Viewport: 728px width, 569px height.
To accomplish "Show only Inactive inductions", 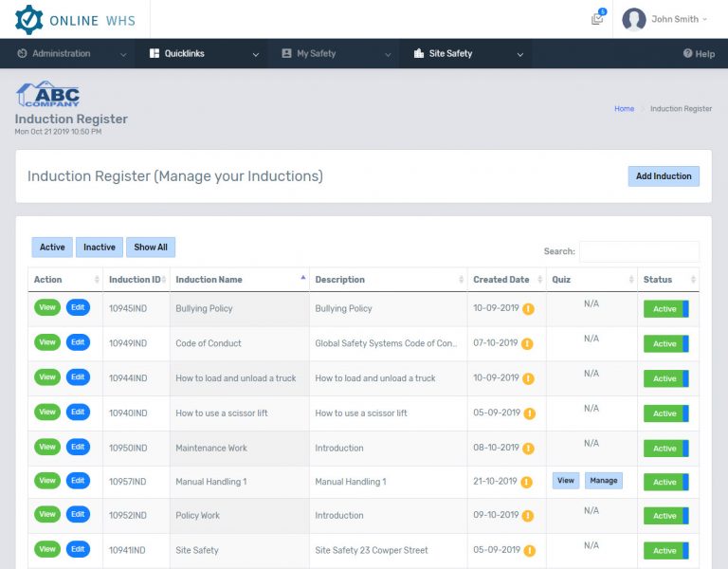I will click(x=99, y=248).
